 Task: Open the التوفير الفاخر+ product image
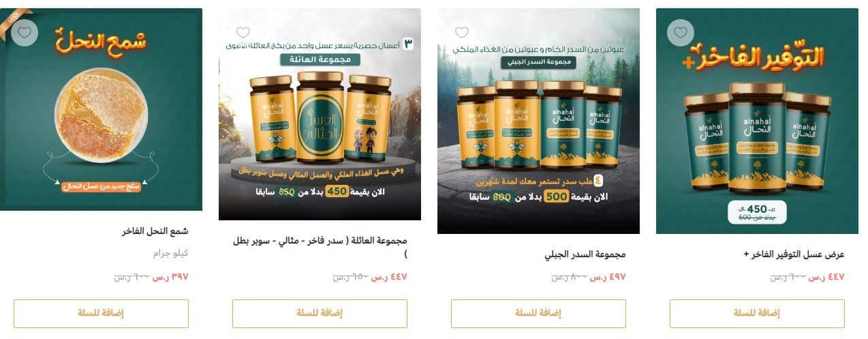(x=757, y=121)
